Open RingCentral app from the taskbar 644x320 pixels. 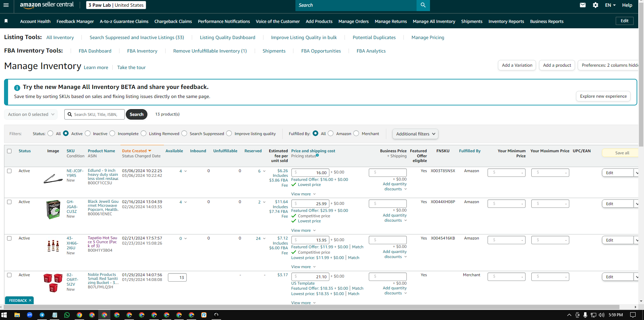204,315
